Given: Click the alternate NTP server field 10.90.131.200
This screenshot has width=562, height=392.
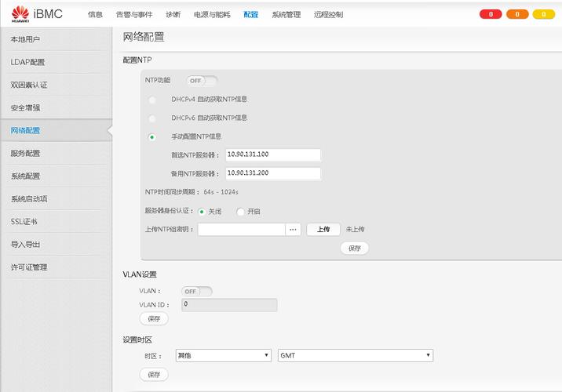Looking at the screenshot, I should click(x=273, y=173).
